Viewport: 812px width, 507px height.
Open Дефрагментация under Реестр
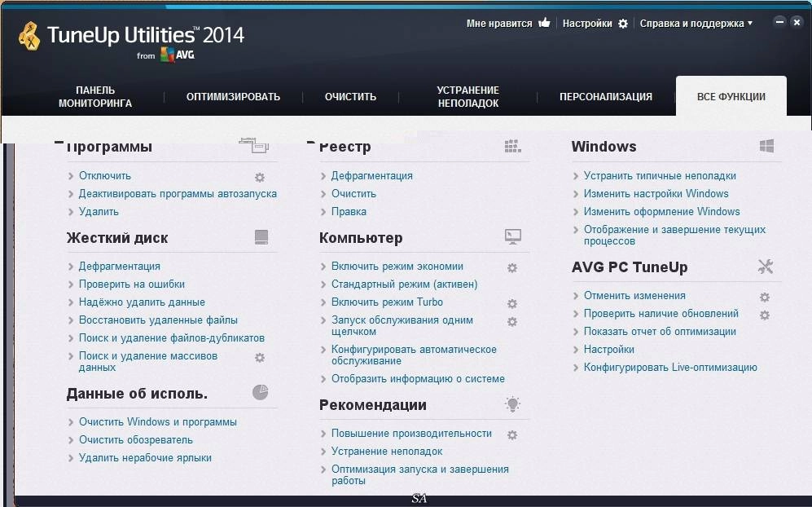coord(372,176)
